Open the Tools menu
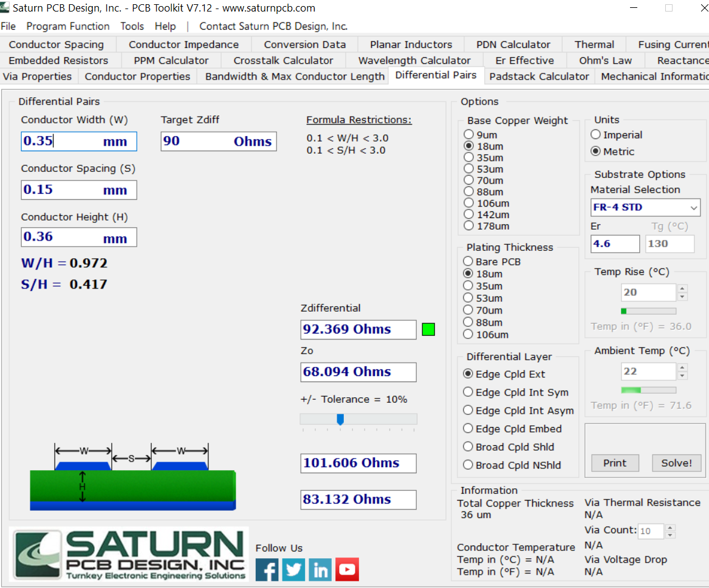 pos(132,26)
